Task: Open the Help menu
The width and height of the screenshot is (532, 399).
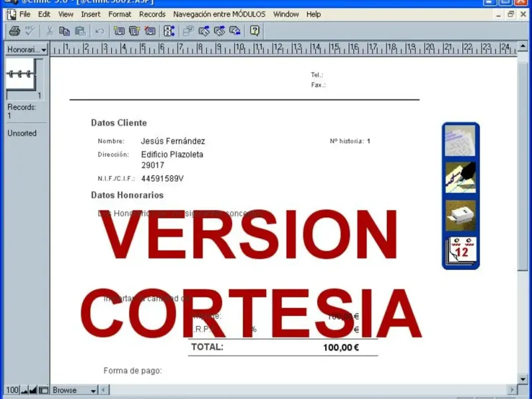Action: 313,14
